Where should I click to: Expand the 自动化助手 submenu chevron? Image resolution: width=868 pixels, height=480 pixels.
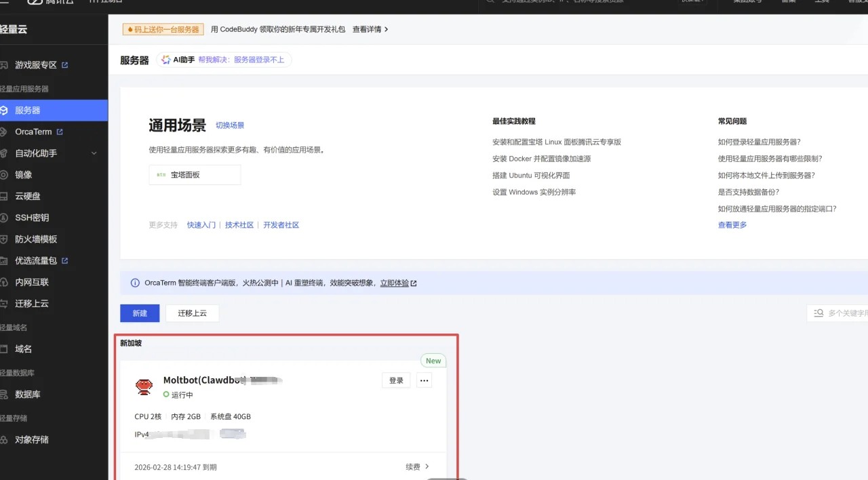pyautogui.click(x=95, y=153)
